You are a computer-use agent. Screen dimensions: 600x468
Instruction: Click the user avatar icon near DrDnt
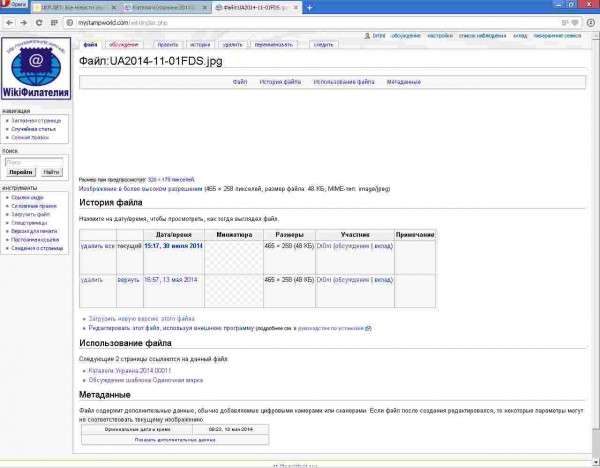[x=367, y=36]
